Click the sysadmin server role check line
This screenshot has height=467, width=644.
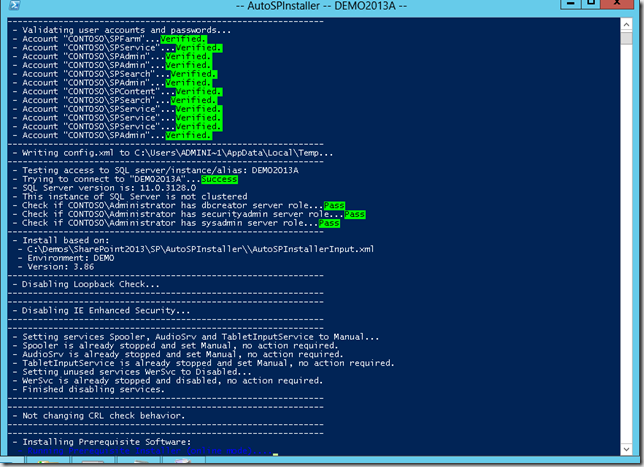tap(176, 223)
